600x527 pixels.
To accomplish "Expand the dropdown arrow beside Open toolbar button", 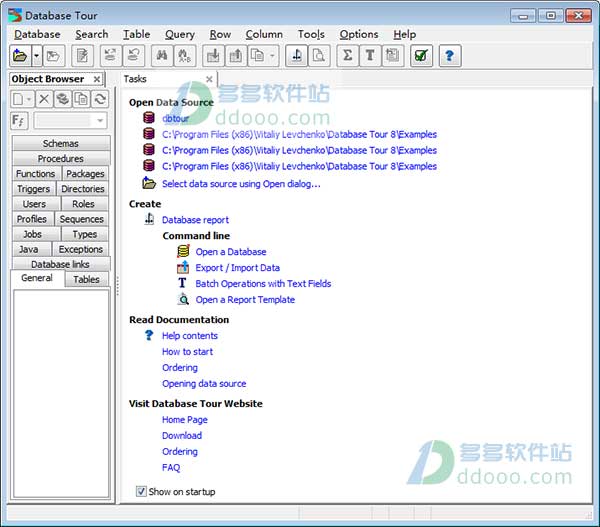I will tap(36, 56).
